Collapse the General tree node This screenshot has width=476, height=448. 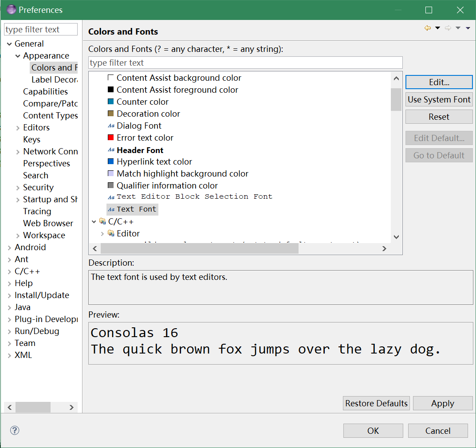(9, 44)
